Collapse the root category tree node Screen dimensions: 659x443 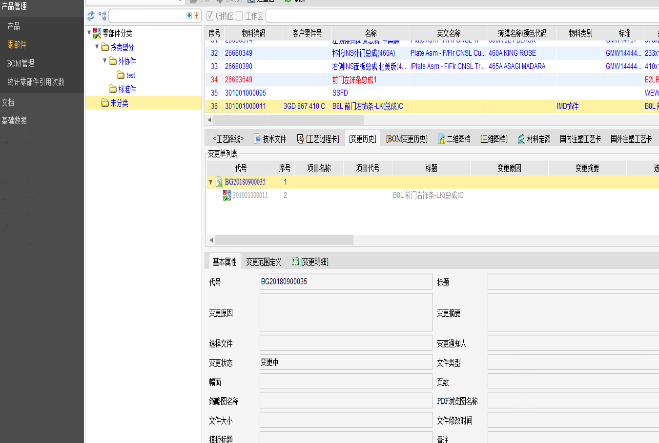click(90, 34)
